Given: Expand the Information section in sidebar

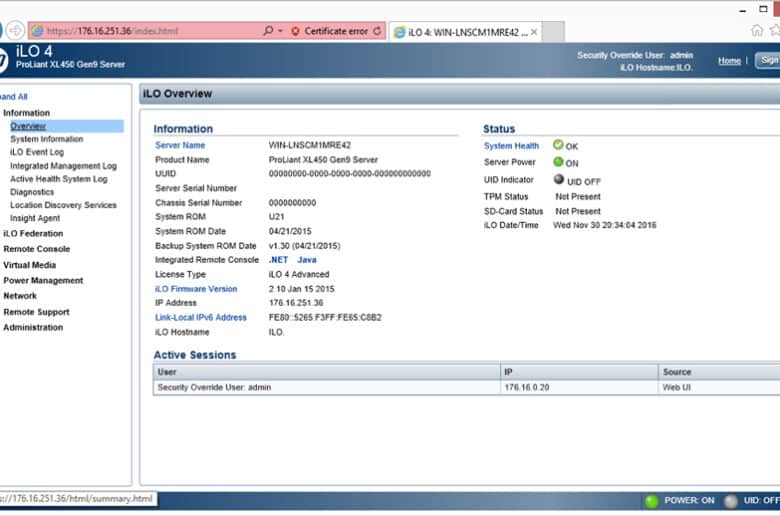Looking at the screenshot, I should 26,113.
